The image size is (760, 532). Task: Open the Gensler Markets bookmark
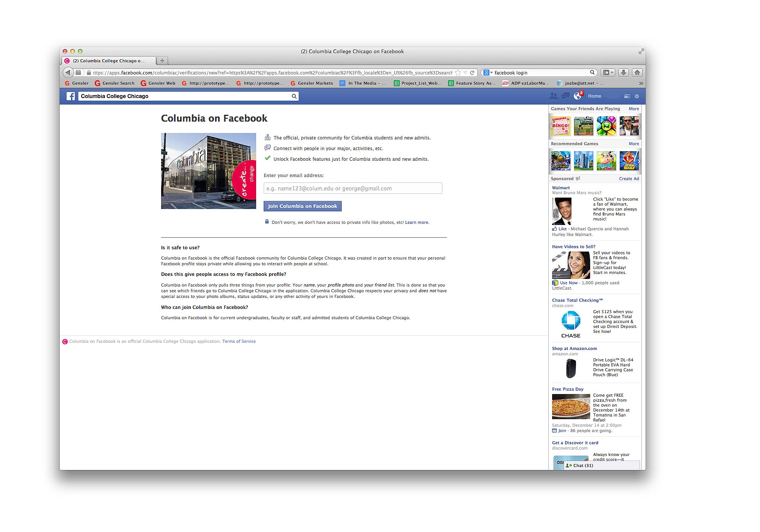coord(312,83)
